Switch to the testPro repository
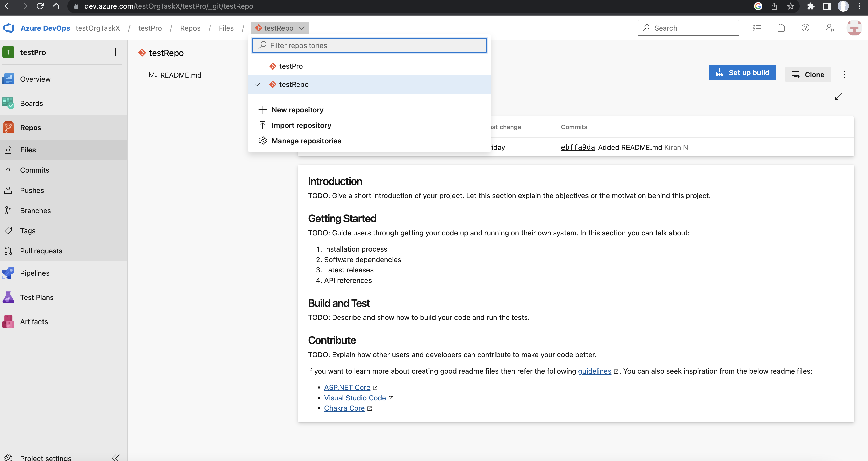Screen dimensions: 868x461 tap(291, 66)
